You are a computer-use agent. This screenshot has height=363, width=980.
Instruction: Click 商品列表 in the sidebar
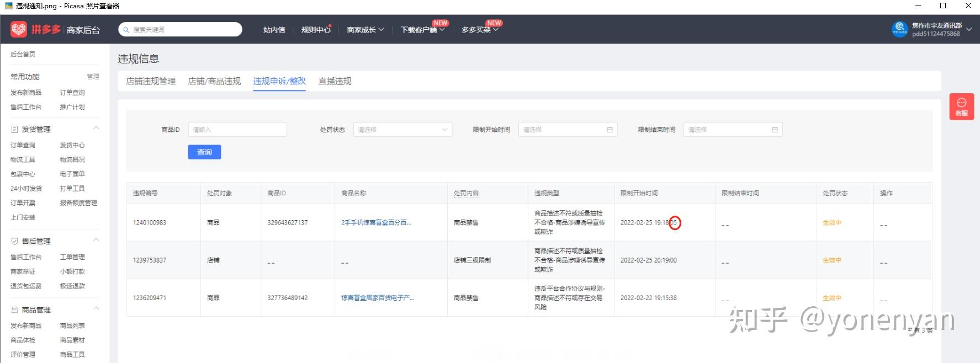(72, 325)
